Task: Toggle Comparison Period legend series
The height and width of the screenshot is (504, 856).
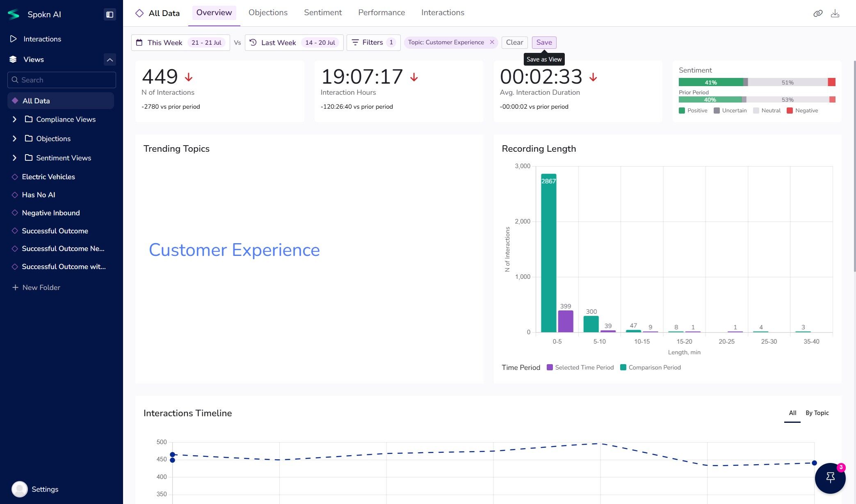Action: 650,367
